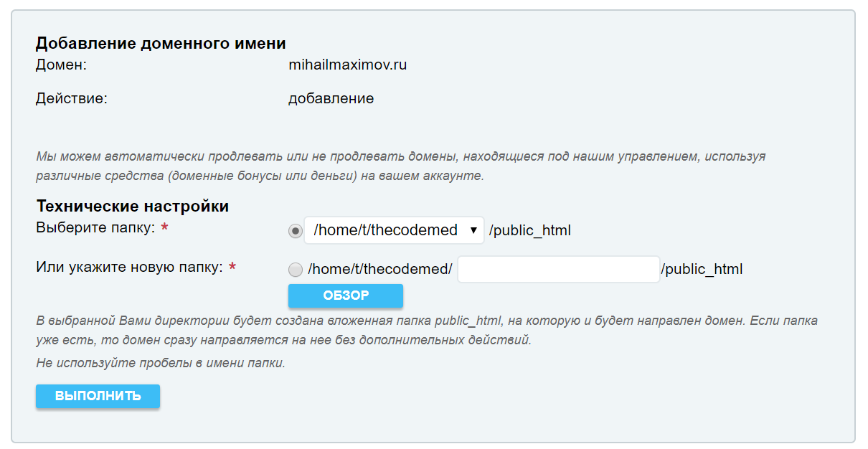Click the 'Или укажите новую папку:' label
The height and width of the screenshot is (449, 868).
(x=130, y=267)
